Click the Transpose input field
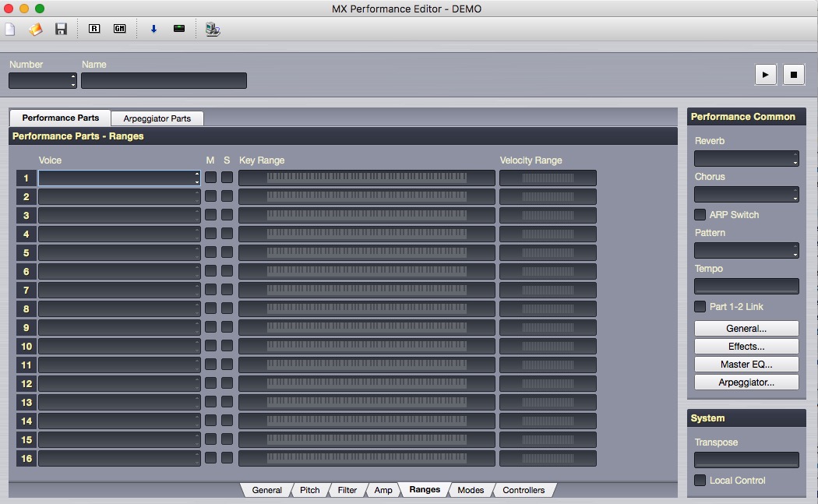The width and height of the screenshot is (818, 504). coord(746,460)
